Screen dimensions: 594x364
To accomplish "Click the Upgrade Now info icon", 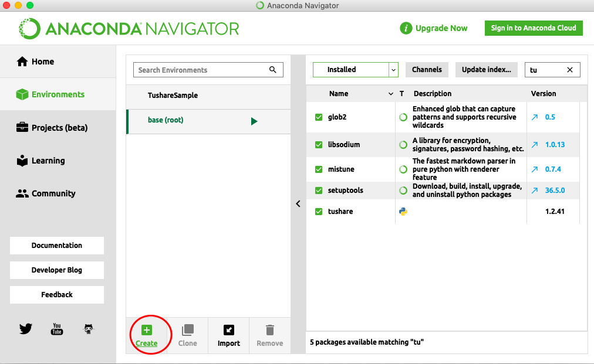I will pos(406,28).
